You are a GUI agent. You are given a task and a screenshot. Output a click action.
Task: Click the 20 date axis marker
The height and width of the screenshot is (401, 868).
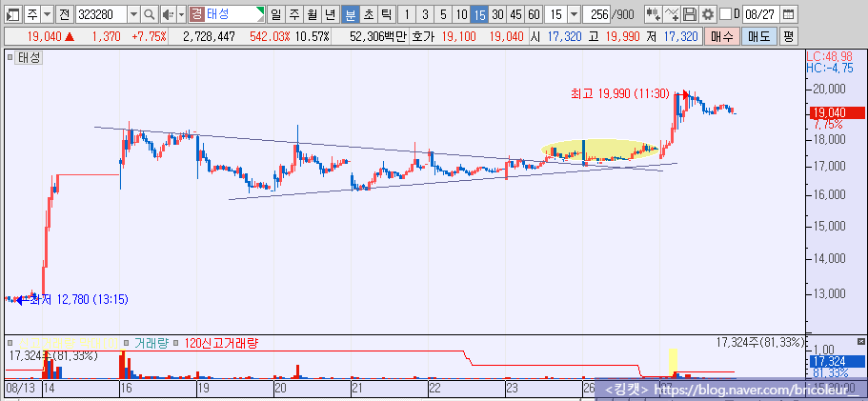(x=280, y=387)
